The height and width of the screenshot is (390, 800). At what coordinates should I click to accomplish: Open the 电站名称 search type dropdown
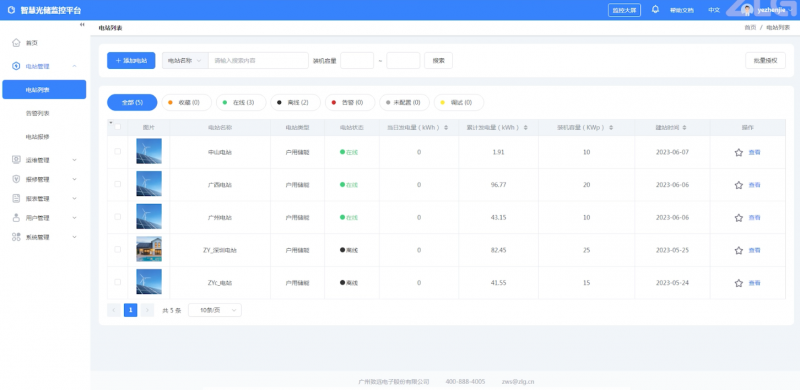(x=185, y=60)
